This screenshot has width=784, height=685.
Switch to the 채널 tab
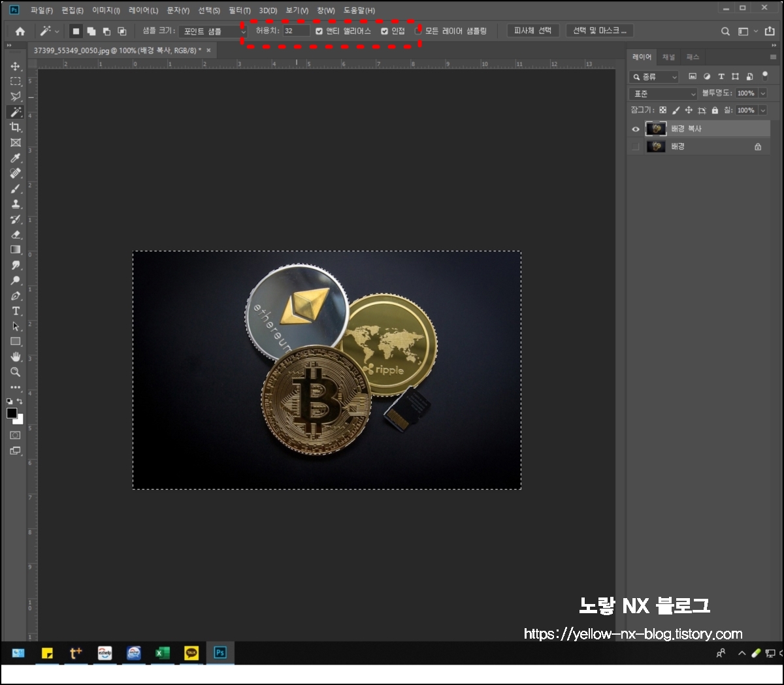pyautogui.click(x=668, y=57)
